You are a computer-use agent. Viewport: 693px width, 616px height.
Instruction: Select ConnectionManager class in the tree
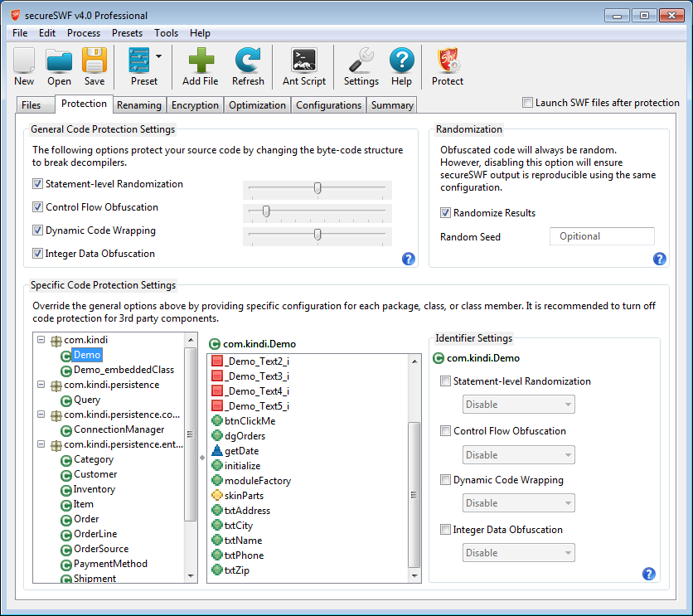[119, 429]
